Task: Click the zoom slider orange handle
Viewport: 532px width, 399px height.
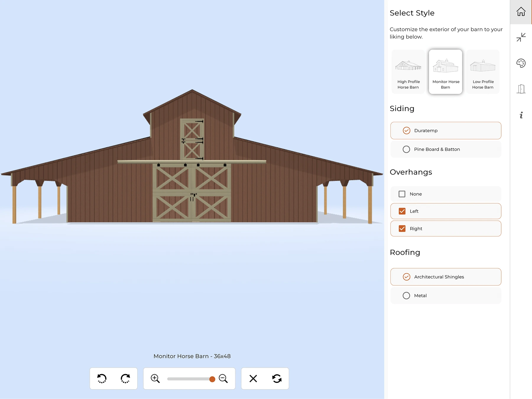Action: [212, 379]
